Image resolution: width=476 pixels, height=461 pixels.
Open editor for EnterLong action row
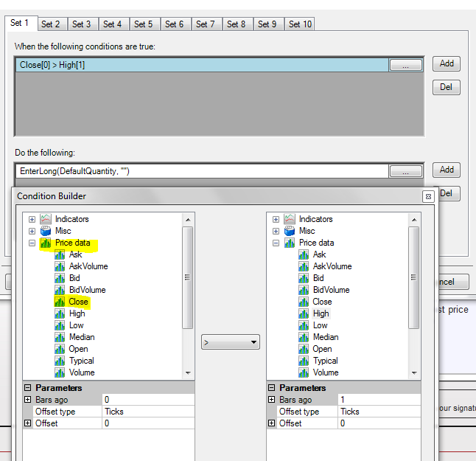405,171
